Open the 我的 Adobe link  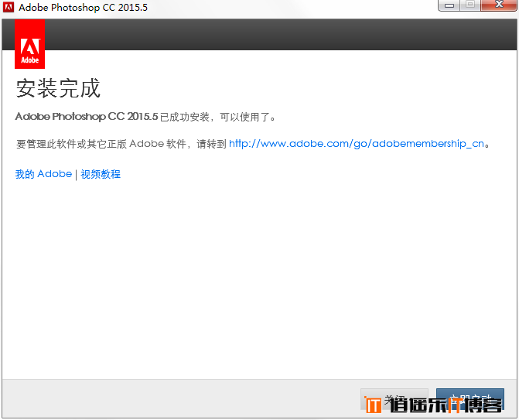click(43, 174)
